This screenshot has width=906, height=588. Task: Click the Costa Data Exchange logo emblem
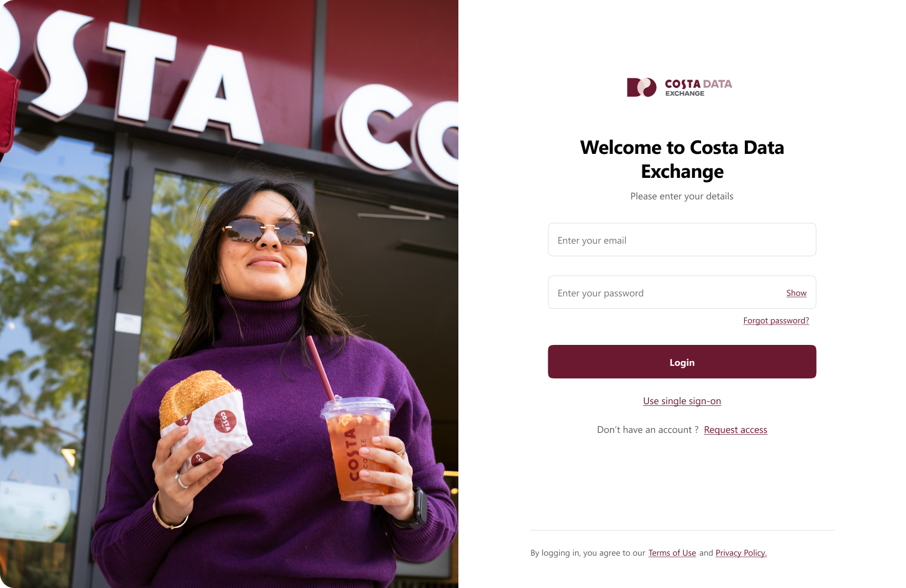pos(642,87)
